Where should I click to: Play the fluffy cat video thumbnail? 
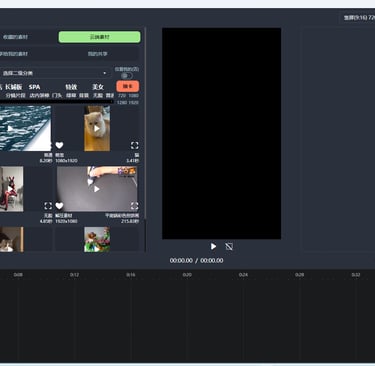click(x=97, y=128)
